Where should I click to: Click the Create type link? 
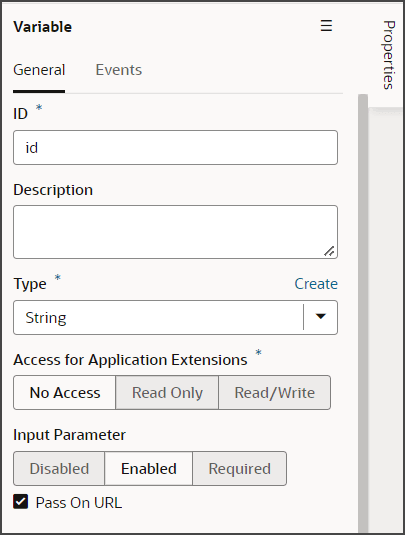pyautogui.click(x=316, y=284)
